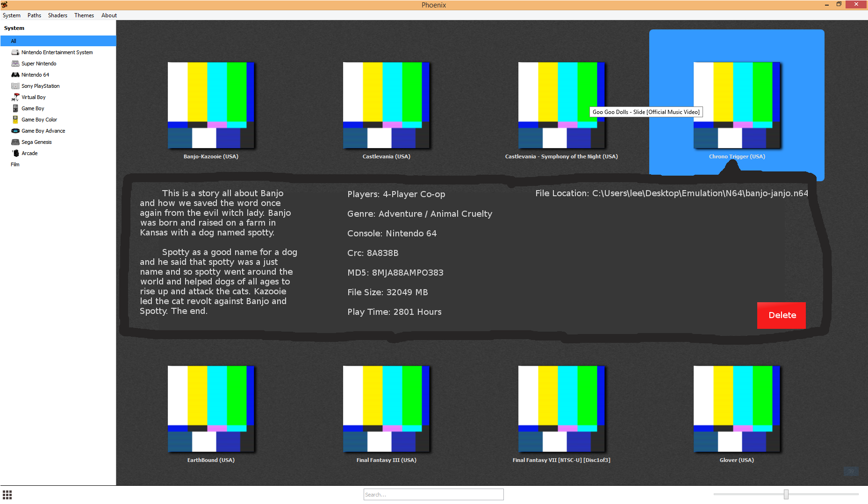Screen dimensions: 868x504
Task: Click the MD5: 8MJA88AMPO383 value
Action: (395, 273)
